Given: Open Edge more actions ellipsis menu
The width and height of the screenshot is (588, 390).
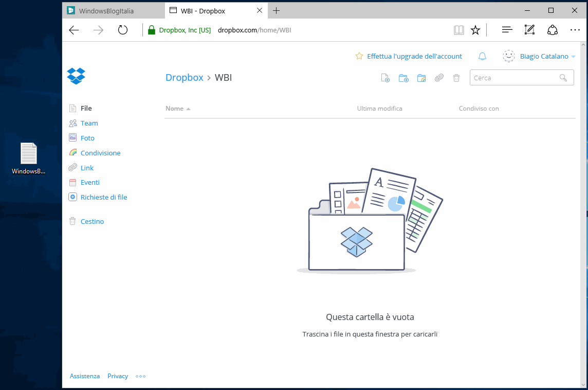Looking at the screenshot, I should (x=575, y=30).
